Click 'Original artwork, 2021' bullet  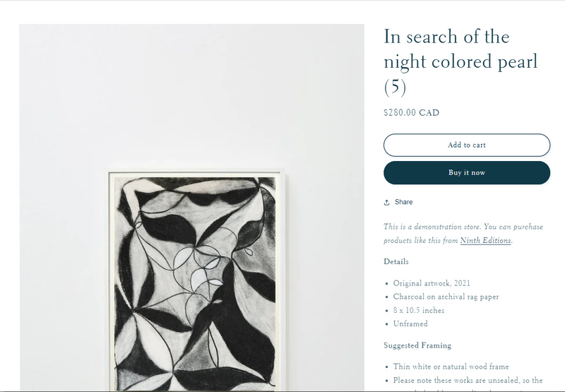(432, 283)
